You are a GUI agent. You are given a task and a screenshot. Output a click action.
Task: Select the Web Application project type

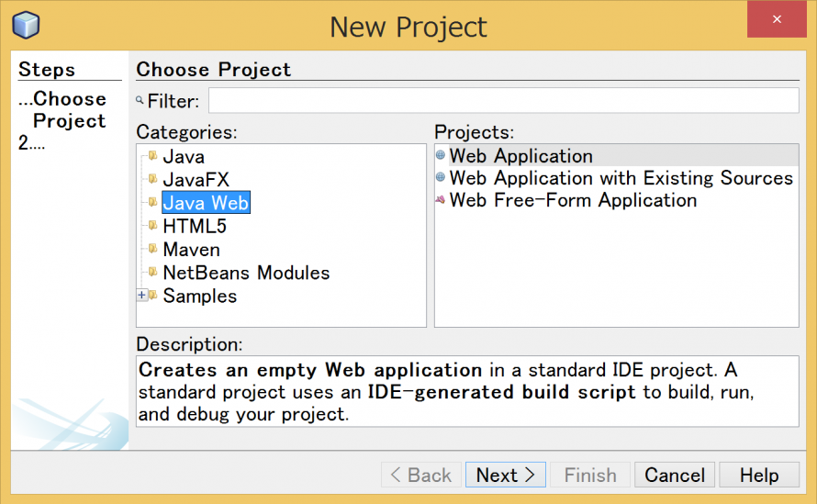coord(520,156)
